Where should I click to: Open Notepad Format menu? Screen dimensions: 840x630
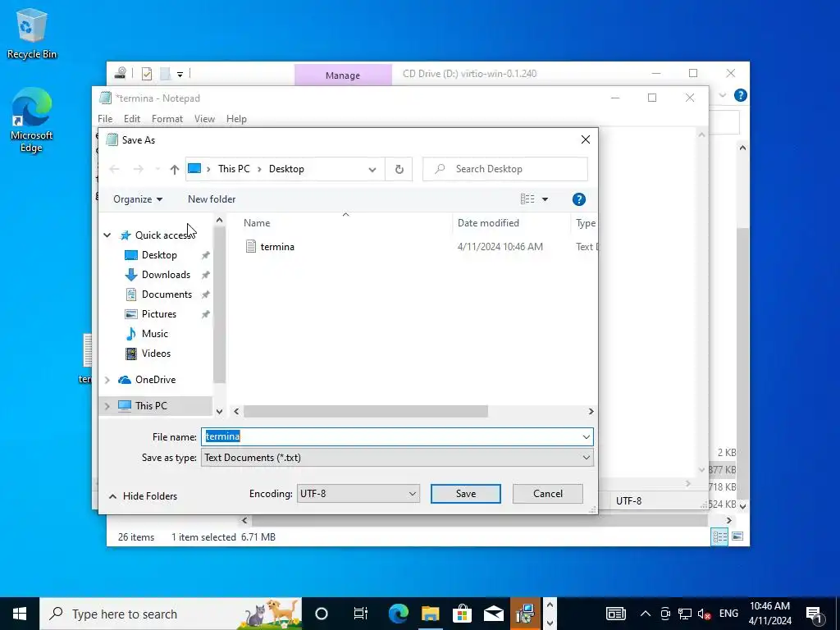click(x=167, y=119)
